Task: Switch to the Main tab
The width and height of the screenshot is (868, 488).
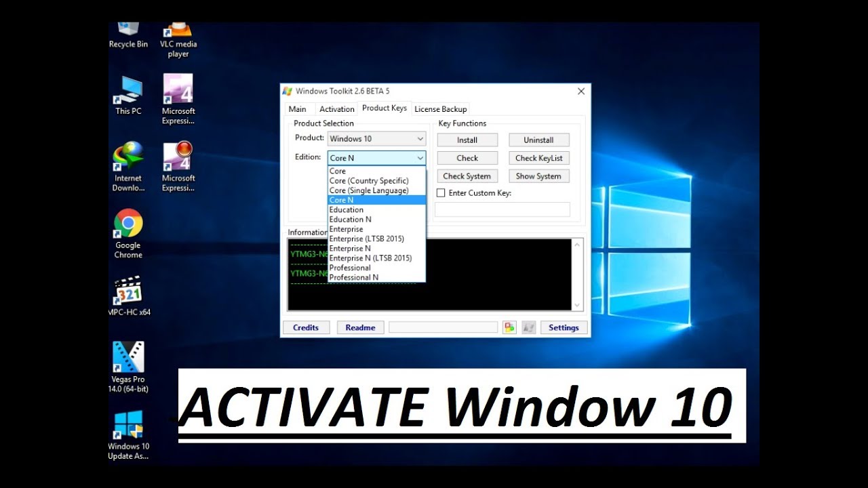Action: coord(297,109)
